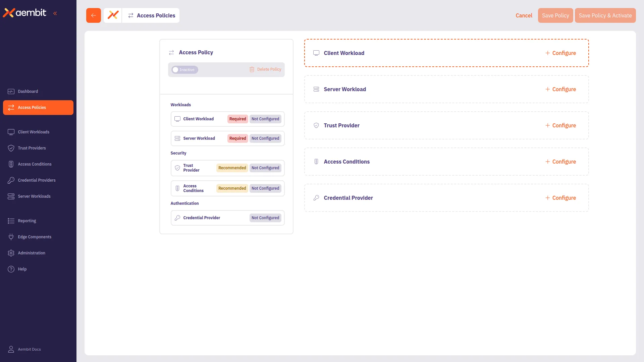Image resolution: width=644 pixels, height=362 pixels.
Task: Click Save Policy button
Action: 555,15
